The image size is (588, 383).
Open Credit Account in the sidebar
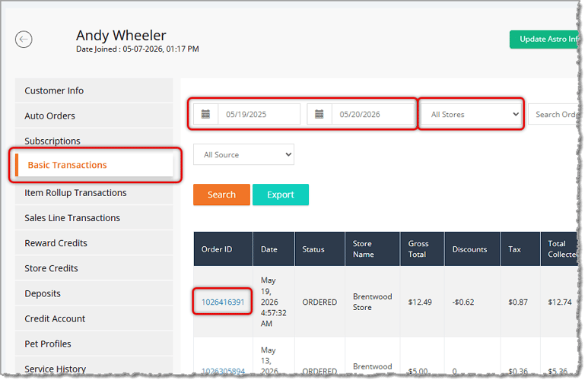pos(94,318)
